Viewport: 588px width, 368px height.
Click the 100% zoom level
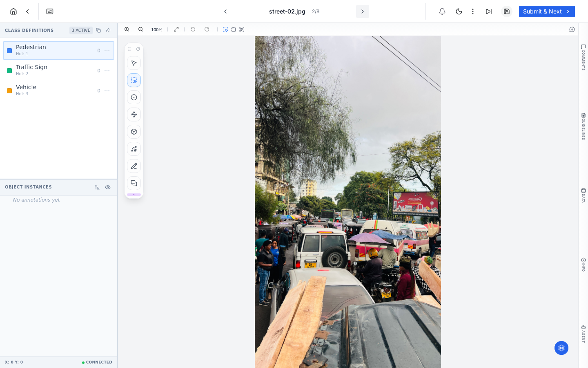click(x=157, y=29)
